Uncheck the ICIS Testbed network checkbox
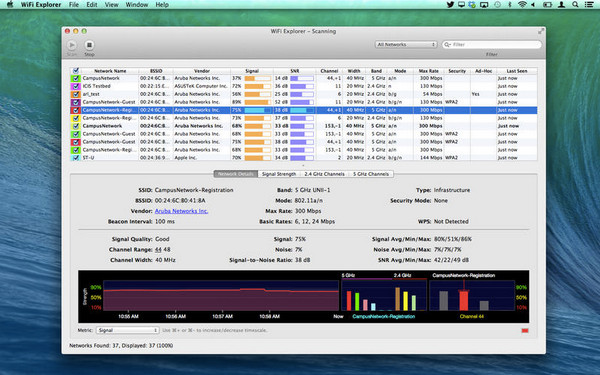Image resolution: width=600 pixels, height=375 pixels. click(76, 86)
